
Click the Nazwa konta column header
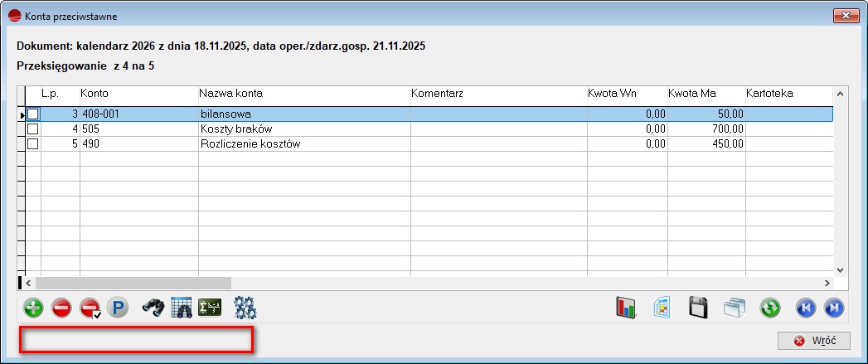pyautogui.click(x=231, y=94)
